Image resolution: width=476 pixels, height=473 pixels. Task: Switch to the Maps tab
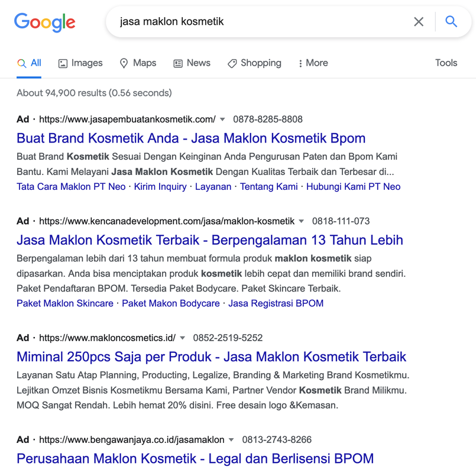[138, 63]
